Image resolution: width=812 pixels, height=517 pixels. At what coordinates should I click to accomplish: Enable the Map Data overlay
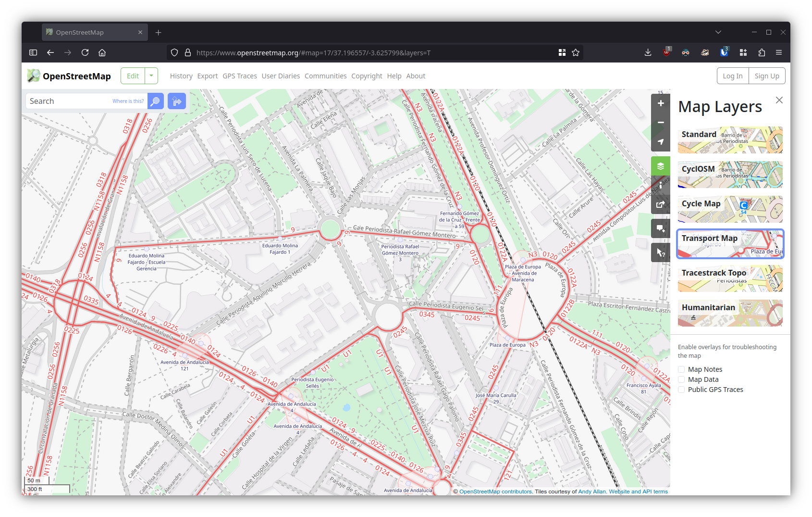(x=681, y=379)
